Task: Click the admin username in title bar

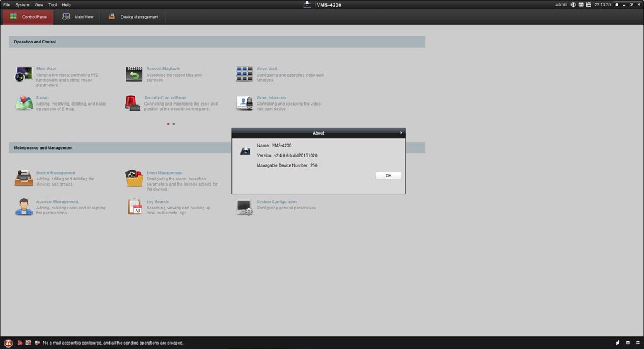Action: [x=561, y=4]
